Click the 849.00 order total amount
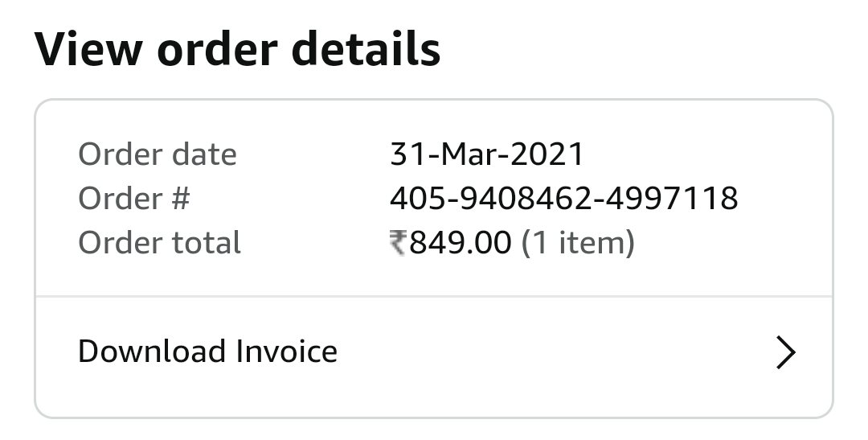 point(460,243)
